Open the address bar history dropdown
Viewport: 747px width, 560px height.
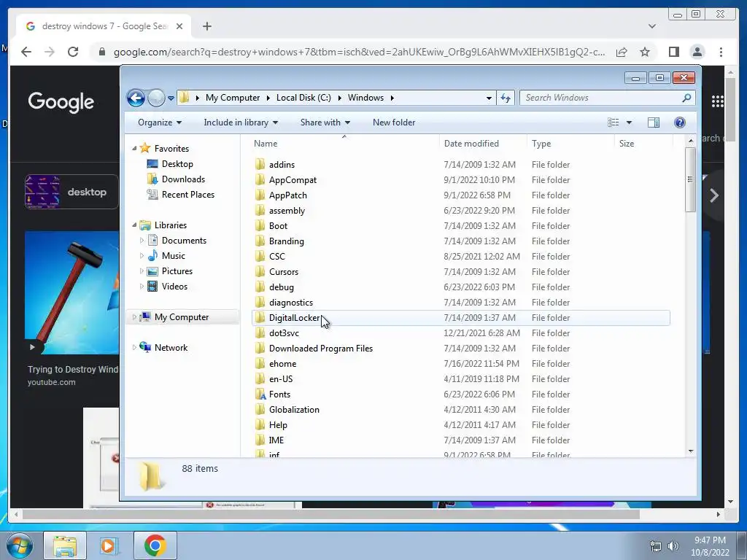(x=489, y=98)
